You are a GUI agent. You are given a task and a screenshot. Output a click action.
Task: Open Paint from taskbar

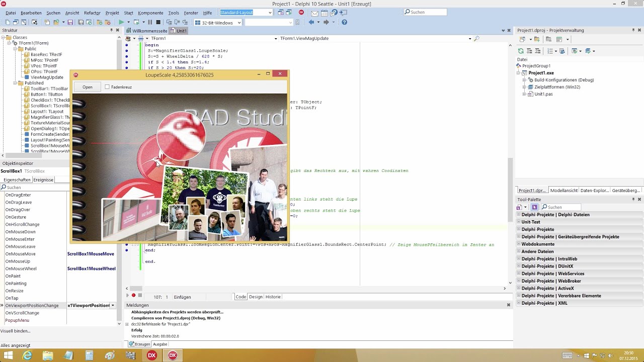point(110,355)
